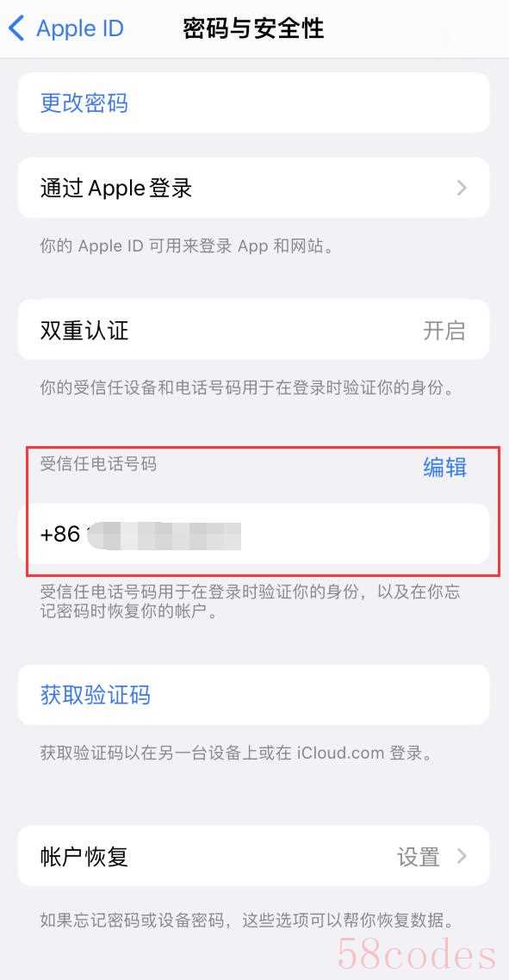Click the chevron at end of 帐户恢复
Image resolution: width=509 pixels, height=980 pixels.
(x=462, y=856)
